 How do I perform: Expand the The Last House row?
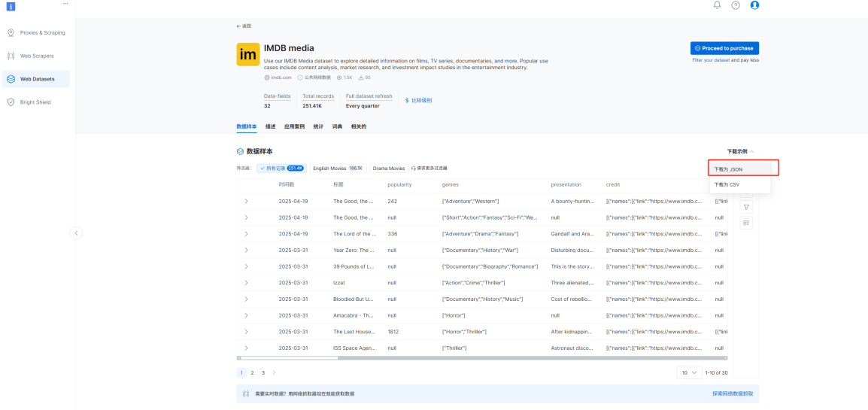[246, 332]
